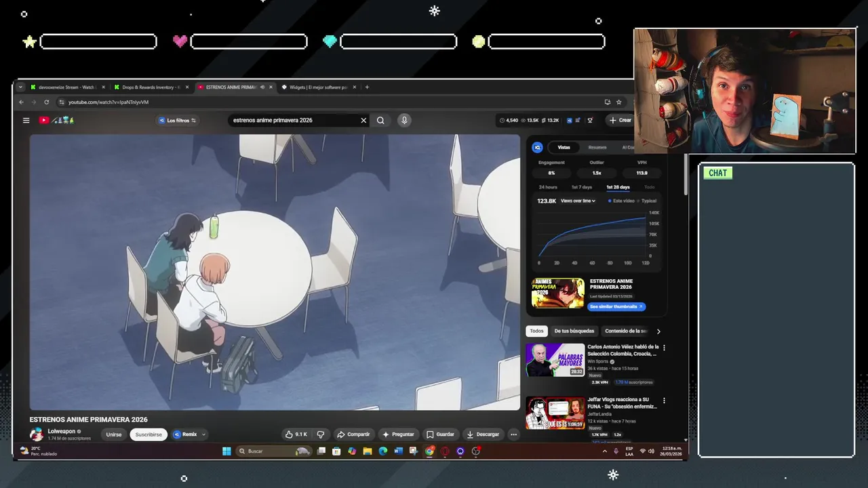The width and height of the screenshot is (868, 488).
Task: Select the 24 hours range
Action: tap(548, 187)
